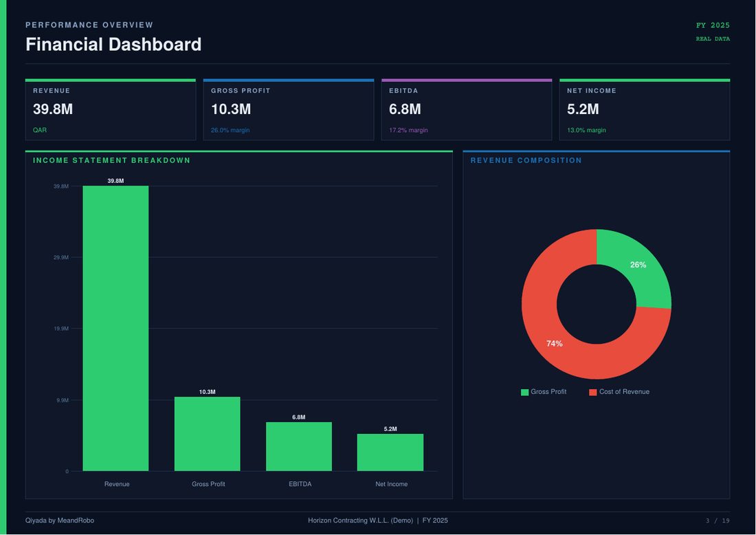Click the "REAL DATA" label

coord(713,39)
